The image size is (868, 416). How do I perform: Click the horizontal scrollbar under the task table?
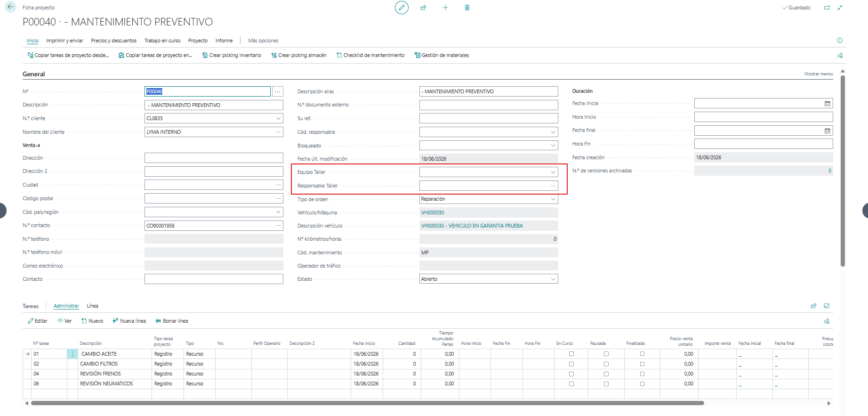(x=367, y=403)
